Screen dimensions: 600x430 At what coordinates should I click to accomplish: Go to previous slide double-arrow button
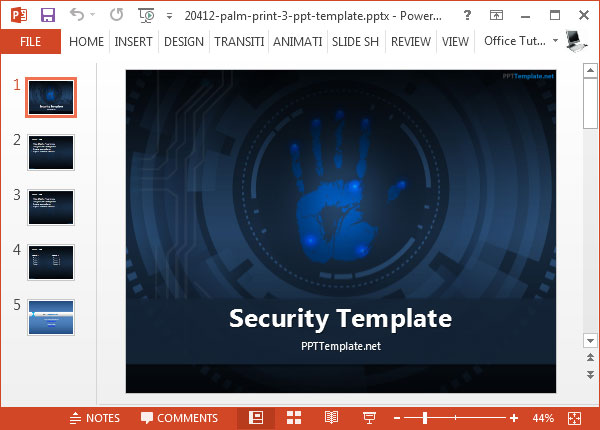click(x=590, y=357)
